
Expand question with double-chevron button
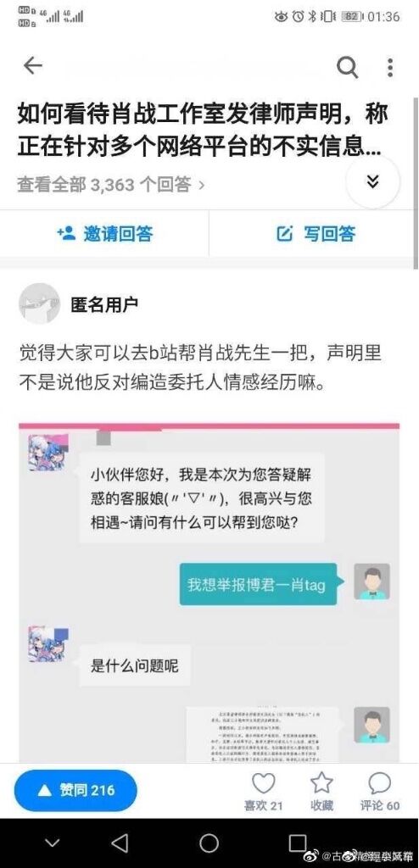[x=373, y=181]
